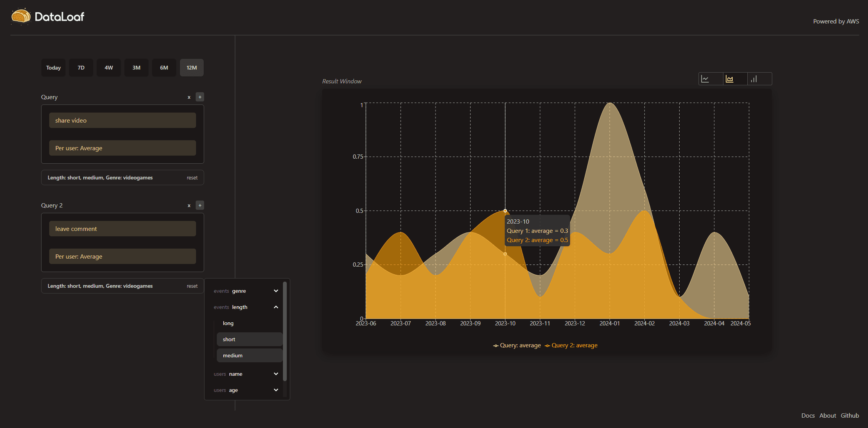
Task: Select the 7D time range
Action: (x=81, y=68)
